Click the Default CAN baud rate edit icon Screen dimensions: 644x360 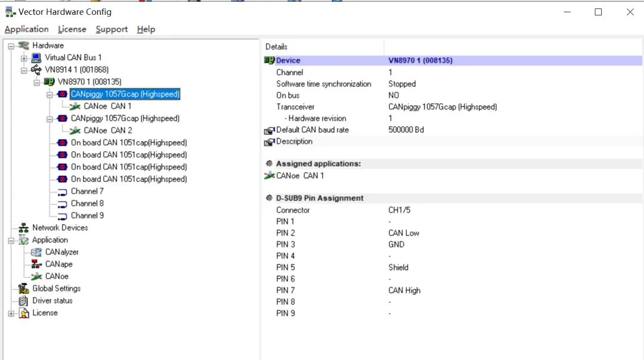pyautogui.click(x=269, y=130)
